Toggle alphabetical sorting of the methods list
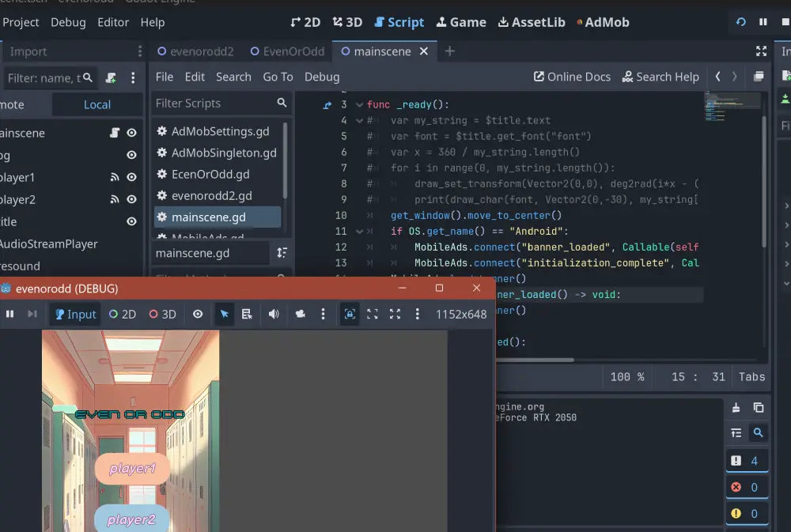This screenshot has width=791, height=532. 282,253
